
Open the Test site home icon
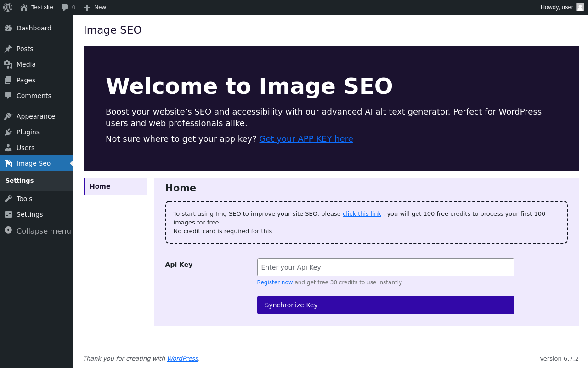(24, 7)
